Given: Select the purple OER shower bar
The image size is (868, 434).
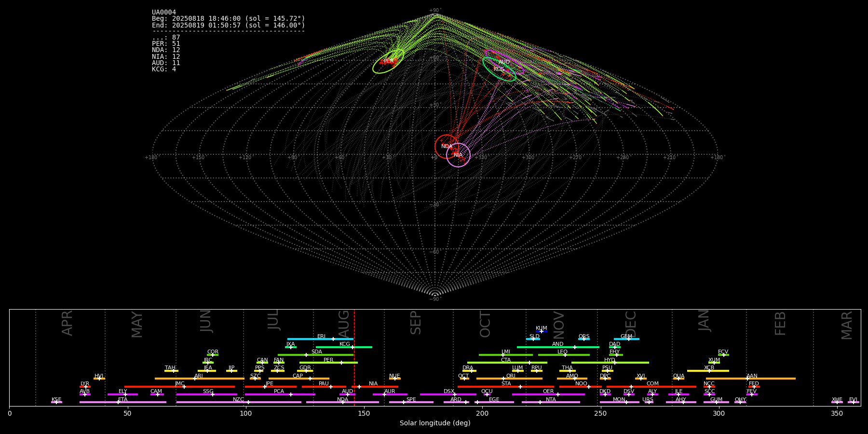Looking at the screenshot, I should (x=548, y=394).
